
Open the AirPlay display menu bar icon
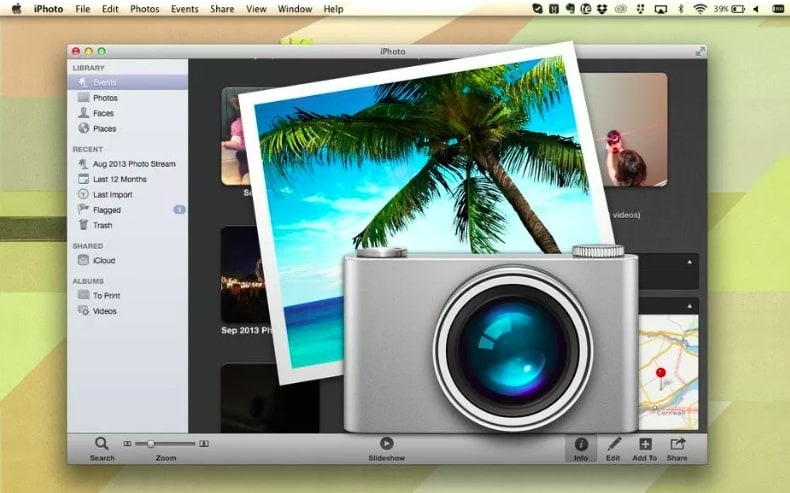click(x=661, y=9)
